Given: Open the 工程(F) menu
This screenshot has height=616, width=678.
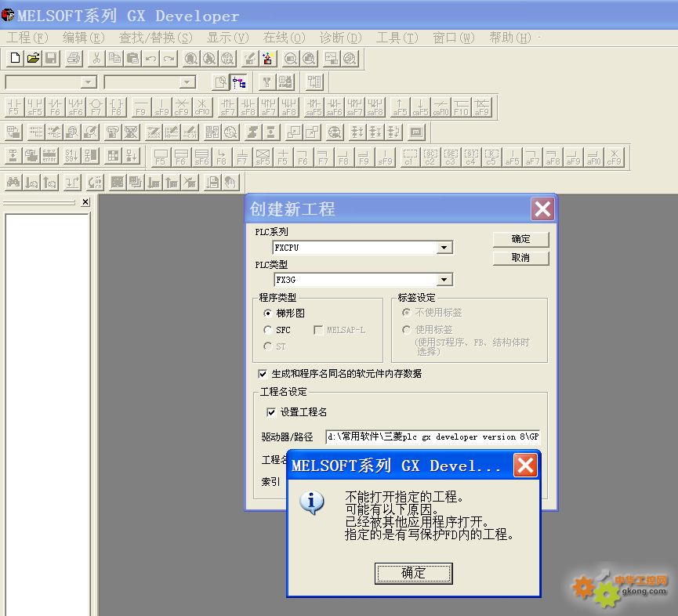Looking at the screenshot, I should 27,38.
